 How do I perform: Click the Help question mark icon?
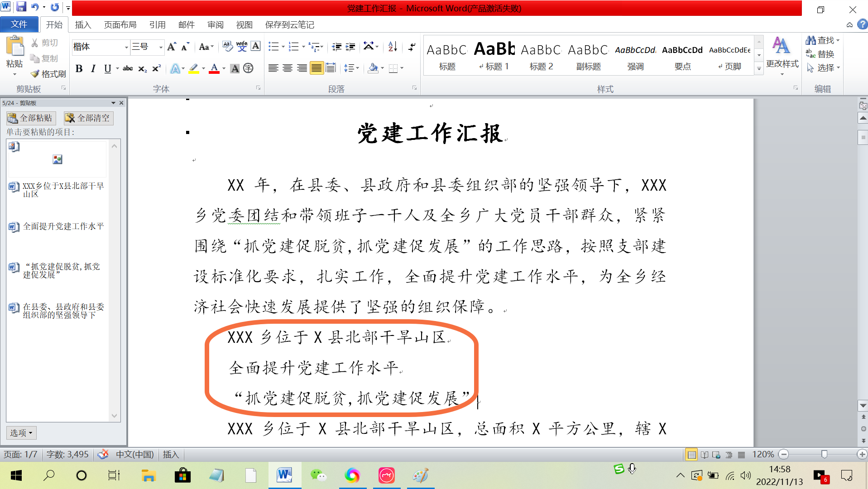point(862,24)
